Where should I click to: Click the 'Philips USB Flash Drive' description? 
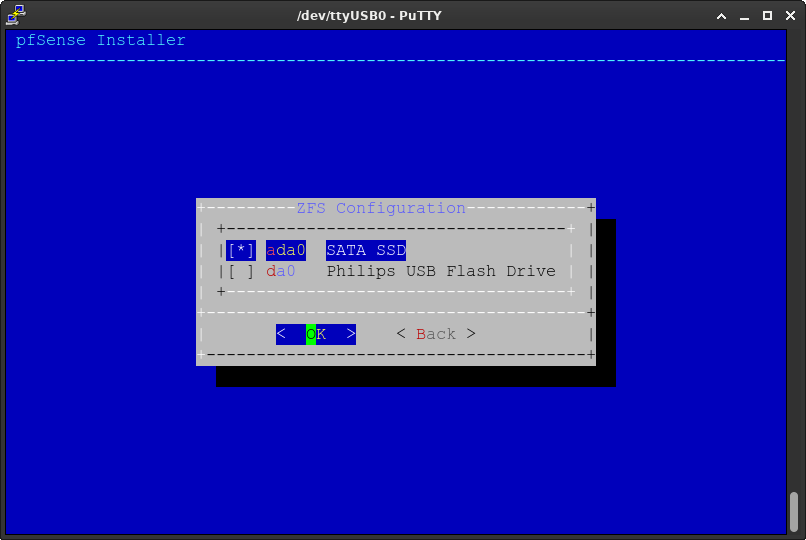point(441,271)
